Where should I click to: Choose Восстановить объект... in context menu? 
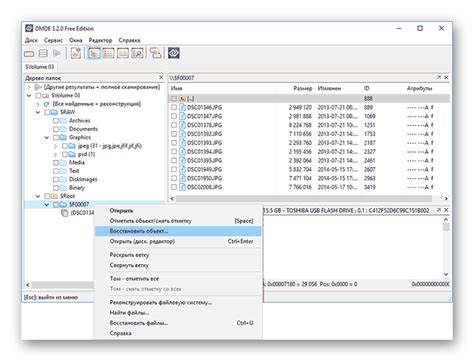178,231
